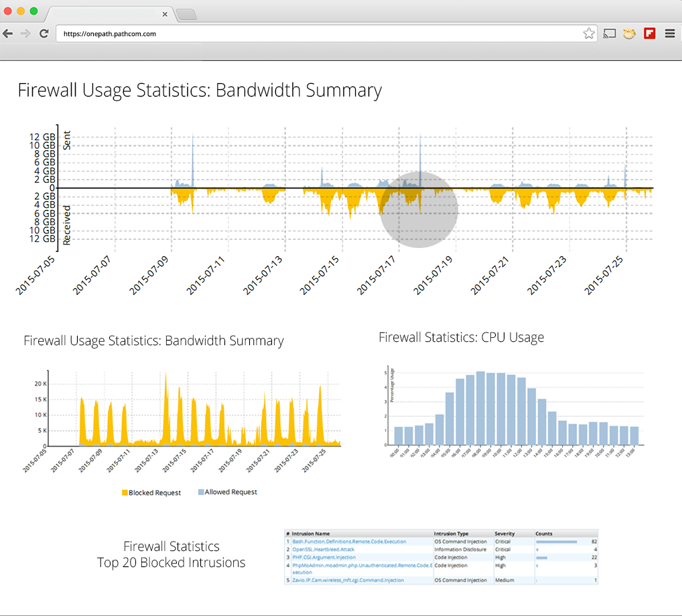
Task: Close the current browser tab
Action: [165, 14]
